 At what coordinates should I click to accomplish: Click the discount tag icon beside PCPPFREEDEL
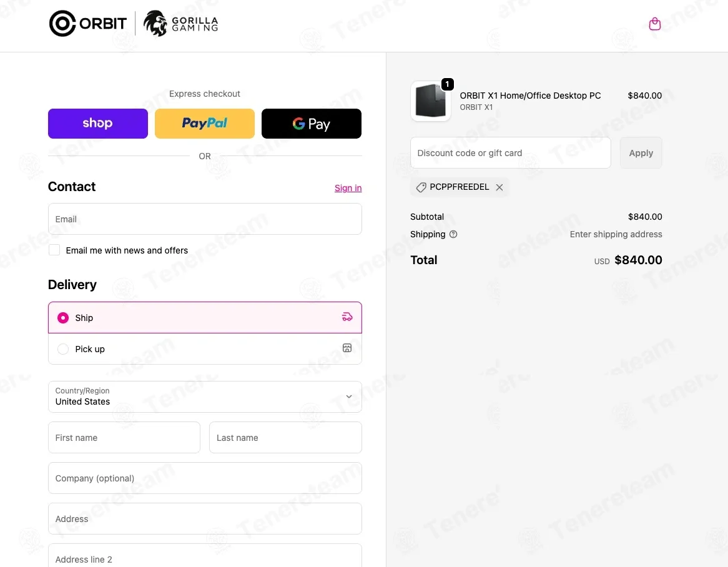pos(421,187)
